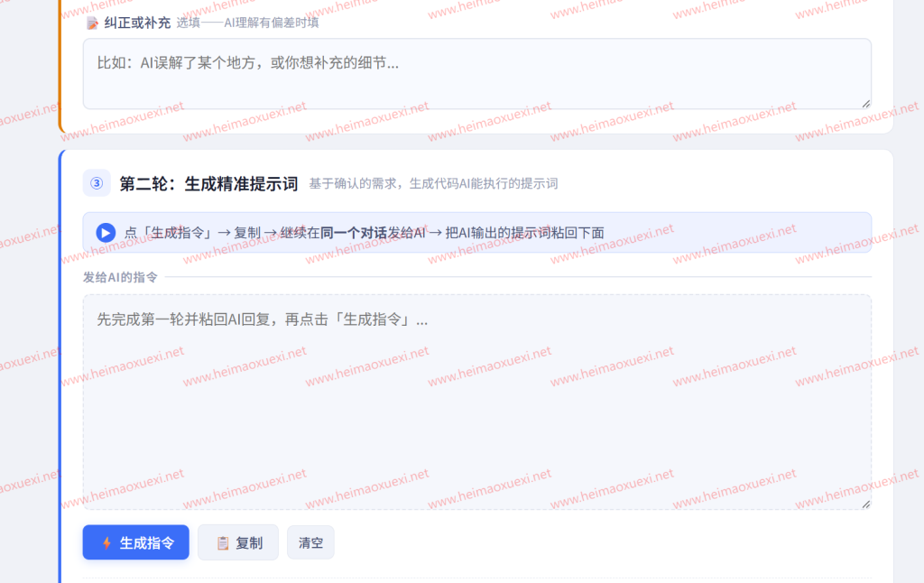Click the 把AI输出的提示词粘回下面 text in the banner
The image size is (924, 583).
pyautogui.click(x=524, y=233)
